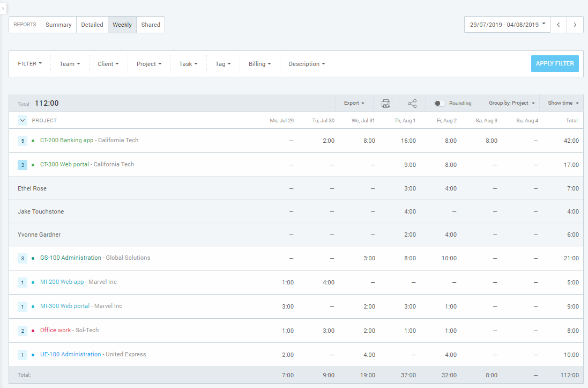Viewport: 588px width, 388px height.
Task: Click the Mo, Jul 29 column header
Action: tap(281, 121)
